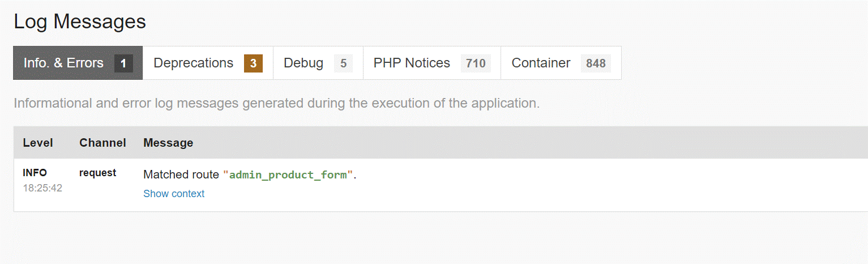Click the 710 PHP Notices badge
Image resolution: width=868 pixels, height=264 pixels.
click(x=476, y=63)
